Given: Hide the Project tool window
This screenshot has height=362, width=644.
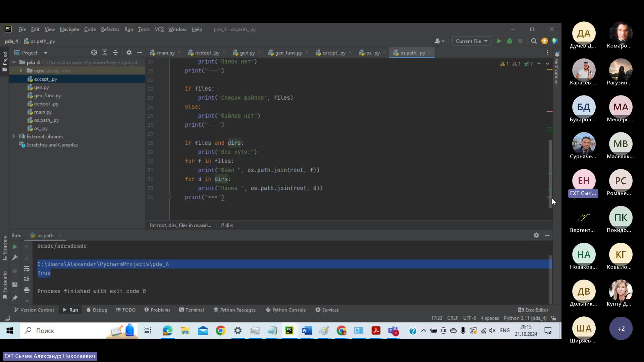Looking at the screenshot, I should click(x=140, y=53).
